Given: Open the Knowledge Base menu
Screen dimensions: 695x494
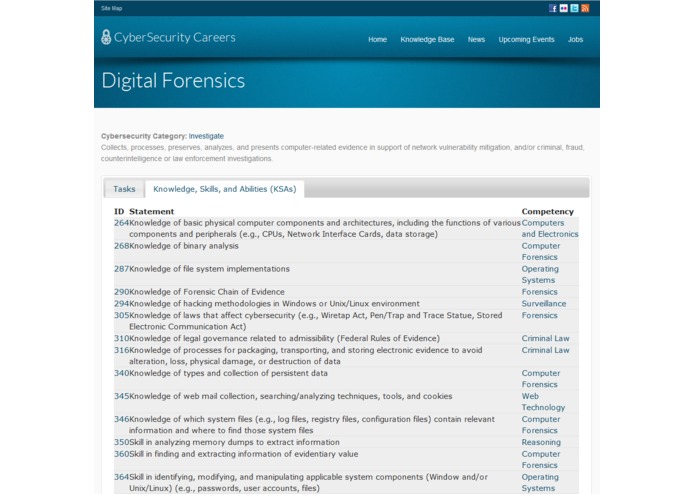Looking at the screenshot, I should [427, 39].
